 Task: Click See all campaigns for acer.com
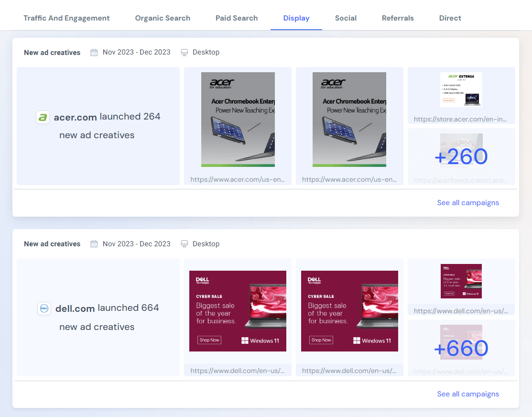[x=468, y=203]
